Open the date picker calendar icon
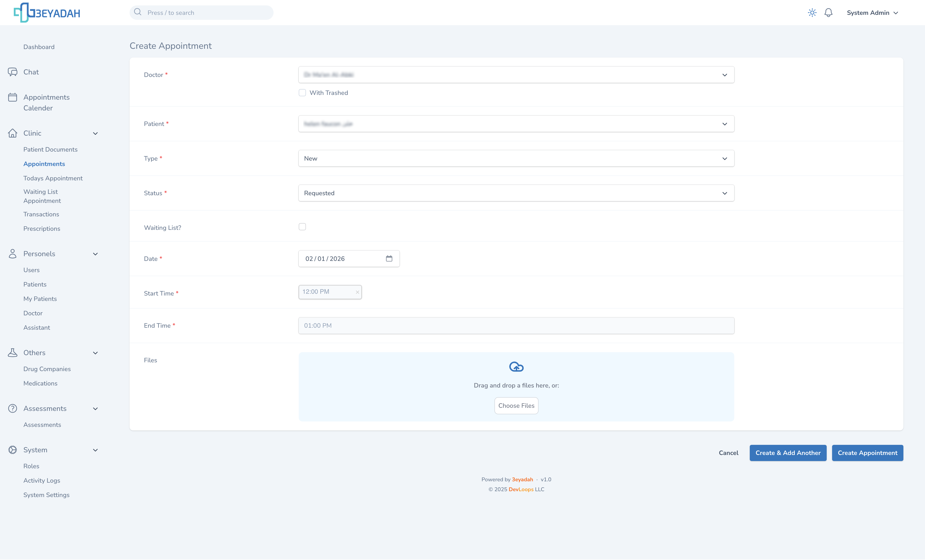Screen dimensions: 925x560 (389, 259)
